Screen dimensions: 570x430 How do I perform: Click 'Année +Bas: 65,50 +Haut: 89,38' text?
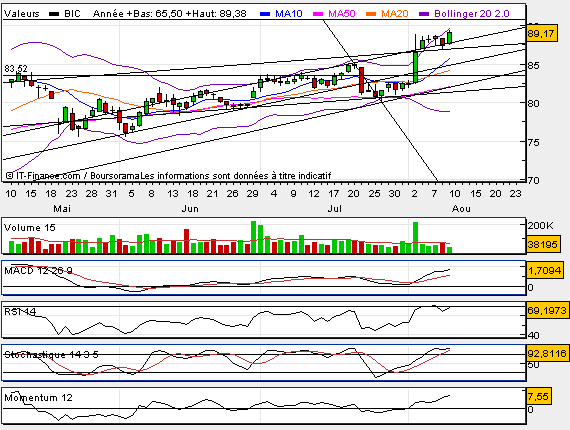(170, 14)
